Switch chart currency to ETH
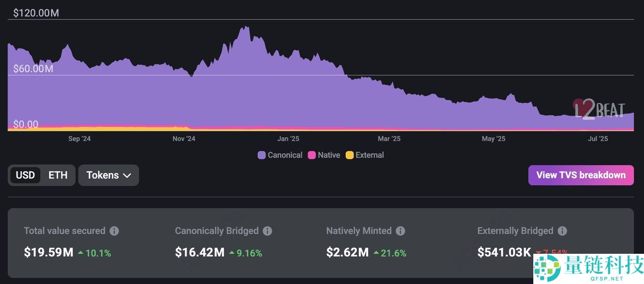The image size is (644, 284). coord(58,175)
